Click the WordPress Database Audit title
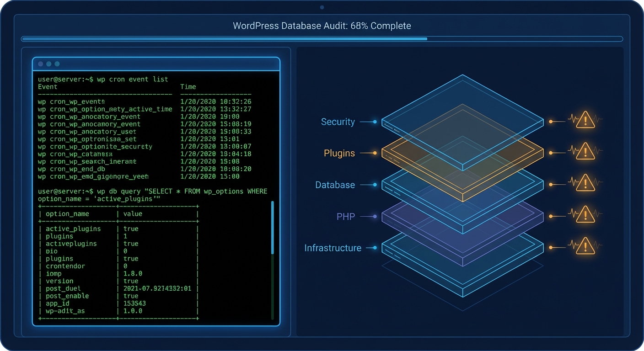This screenshot has height=351, width=644. click(322, 26)
